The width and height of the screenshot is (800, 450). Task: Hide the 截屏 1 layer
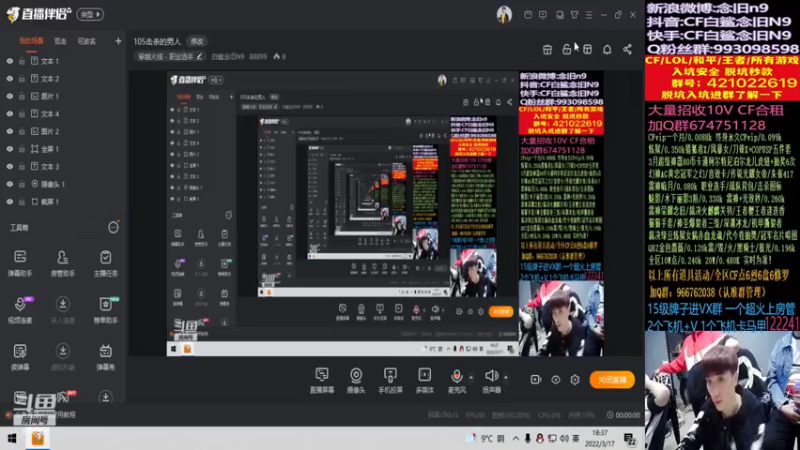[10, 202]
